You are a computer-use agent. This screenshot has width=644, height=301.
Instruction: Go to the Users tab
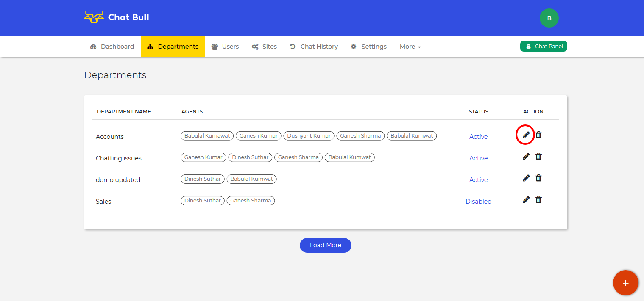tap(225, 47)
